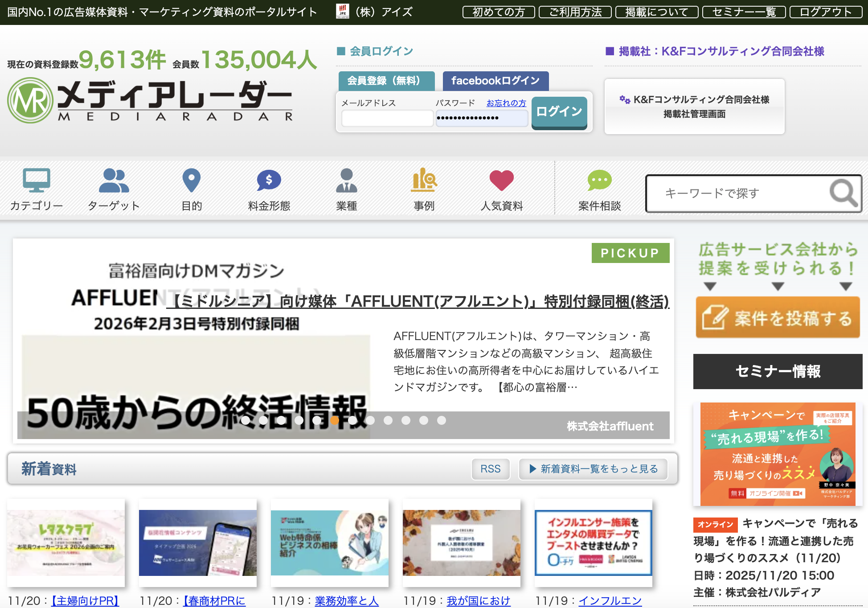Open the 料金形態 dollar bubble icon
The image size is (868, 608).
[x=269, y=180]
